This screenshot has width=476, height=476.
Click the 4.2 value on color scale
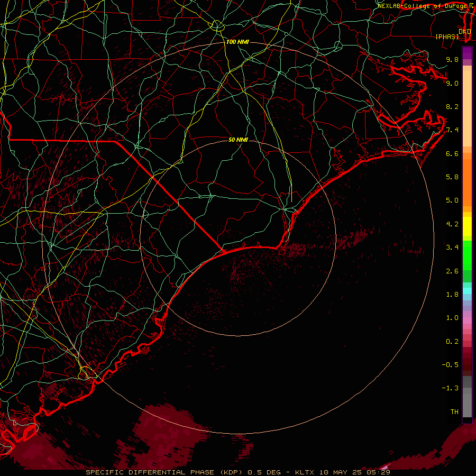coord(452,224)
